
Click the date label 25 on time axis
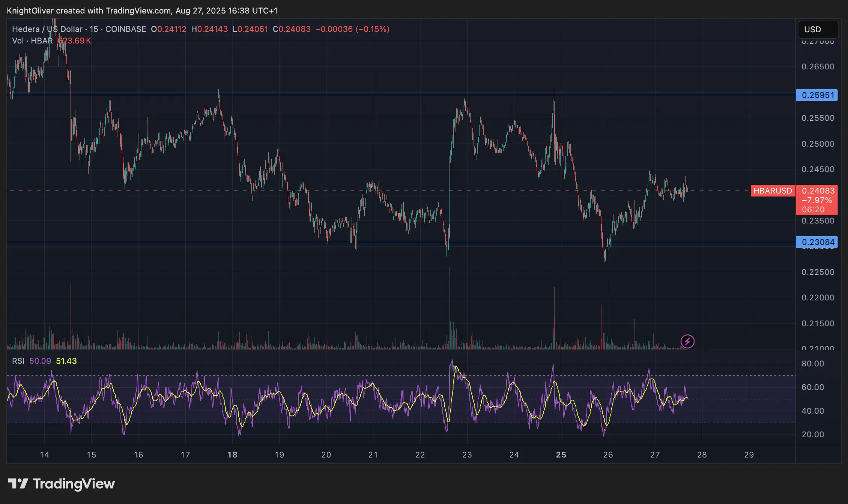click(x=562, y=454)
